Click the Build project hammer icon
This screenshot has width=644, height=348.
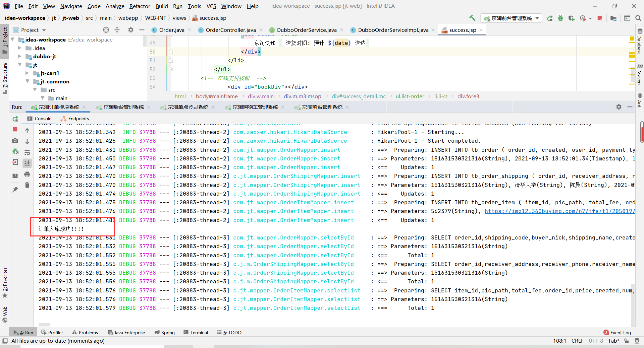[x=472, y=18]
